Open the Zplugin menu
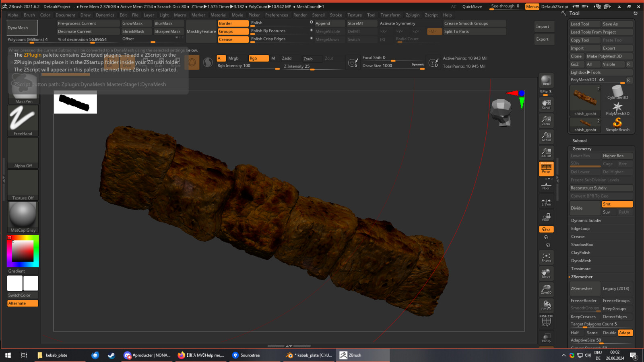Image resolution: width=644 pixels, height=362 pixels. pyautogui.click(x=412, y=15)
